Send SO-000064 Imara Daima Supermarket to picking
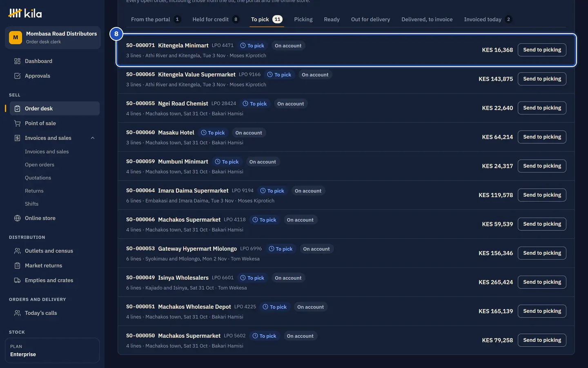Viewport: 588px width, 368px height. (x=542, y=195)
